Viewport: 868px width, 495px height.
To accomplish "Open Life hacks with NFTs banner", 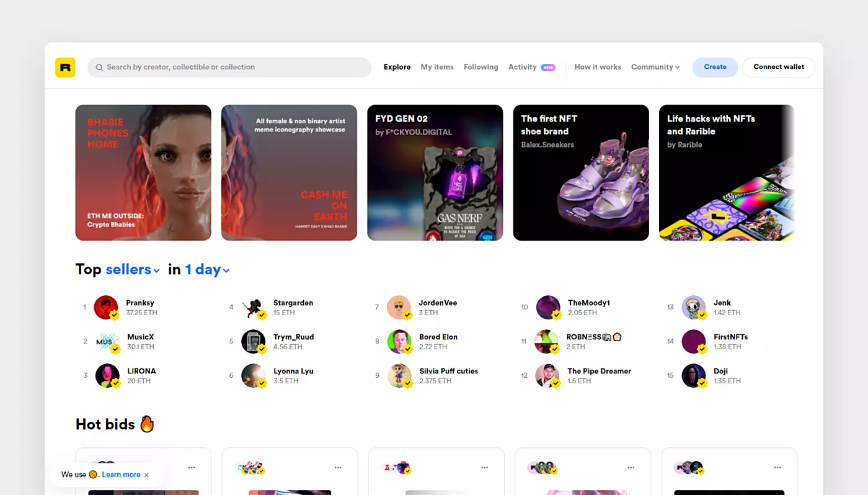I will click(727, 172).
